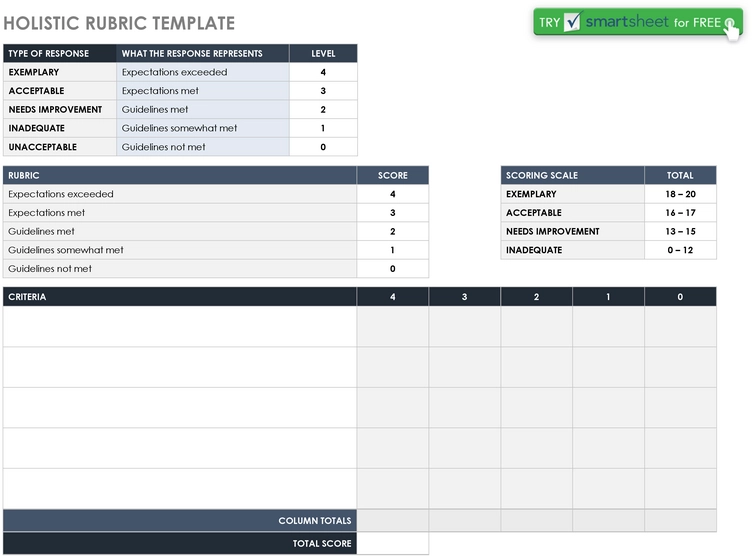Select 'Guidelines not met' in response table
The width and height of the screenshot is (752, 557).
(x=202, y=147)
